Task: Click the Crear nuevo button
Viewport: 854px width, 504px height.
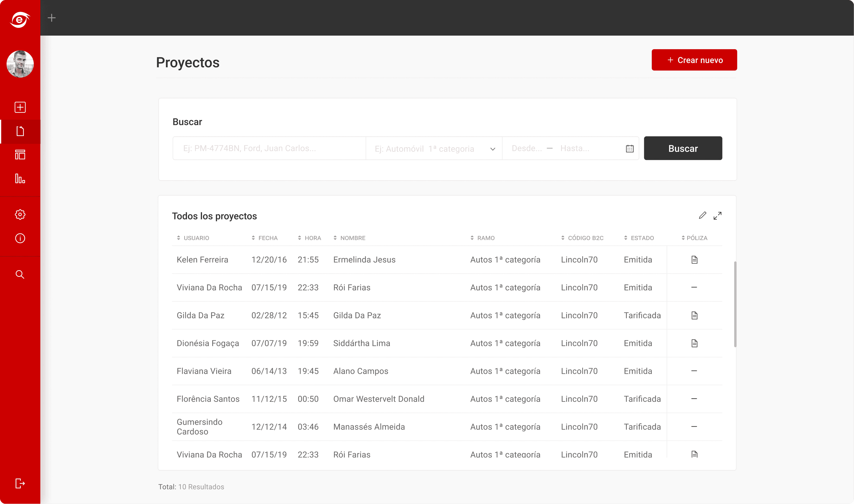Action: (x=694, y=60)
